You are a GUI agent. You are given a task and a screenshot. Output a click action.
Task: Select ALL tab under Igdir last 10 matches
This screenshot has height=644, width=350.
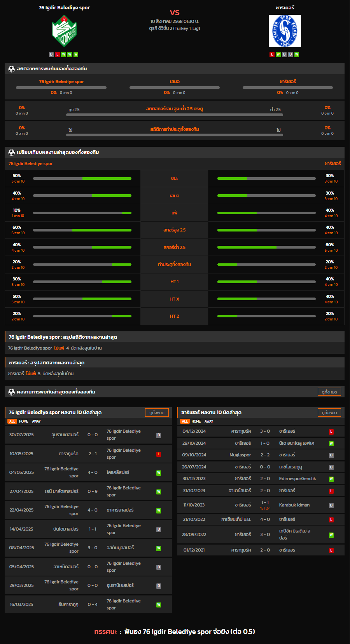point(12,421)
